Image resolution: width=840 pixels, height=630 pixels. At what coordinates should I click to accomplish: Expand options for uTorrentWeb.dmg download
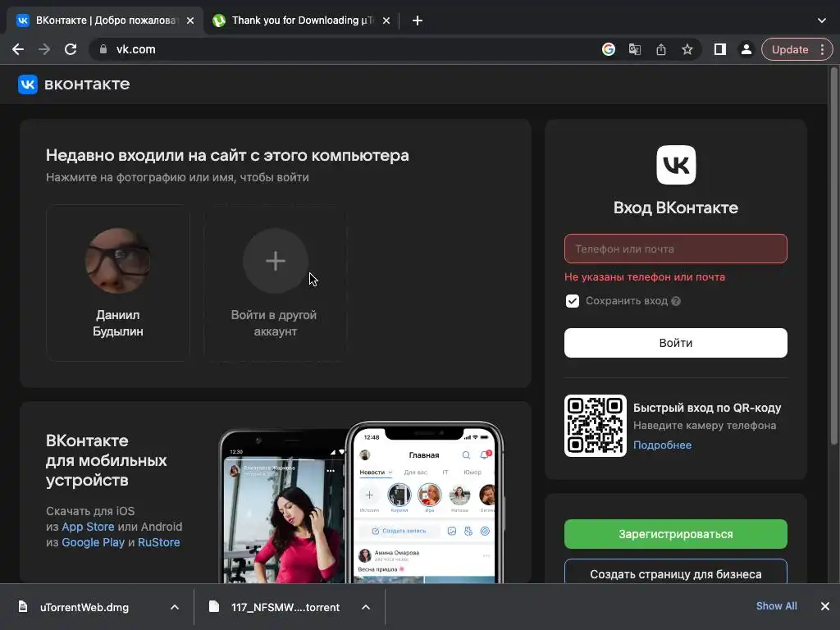(x=175, y=607)
